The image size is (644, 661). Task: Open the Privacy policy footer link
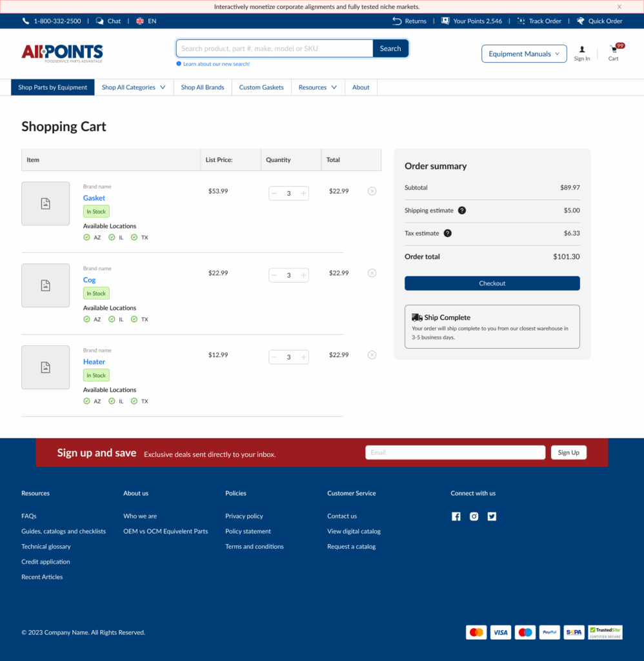[x=244, y=516]
